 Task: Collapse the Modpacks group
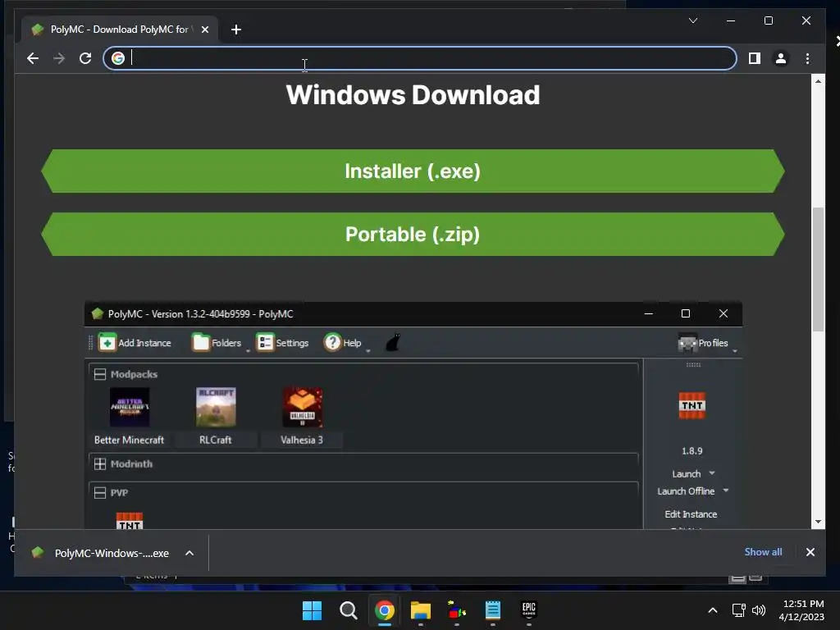[x=99, y=374]
